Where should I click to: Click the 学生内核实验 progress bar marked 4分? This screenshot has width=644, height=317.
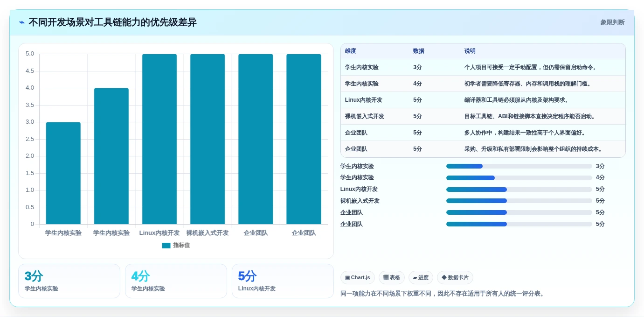point(519,177)
